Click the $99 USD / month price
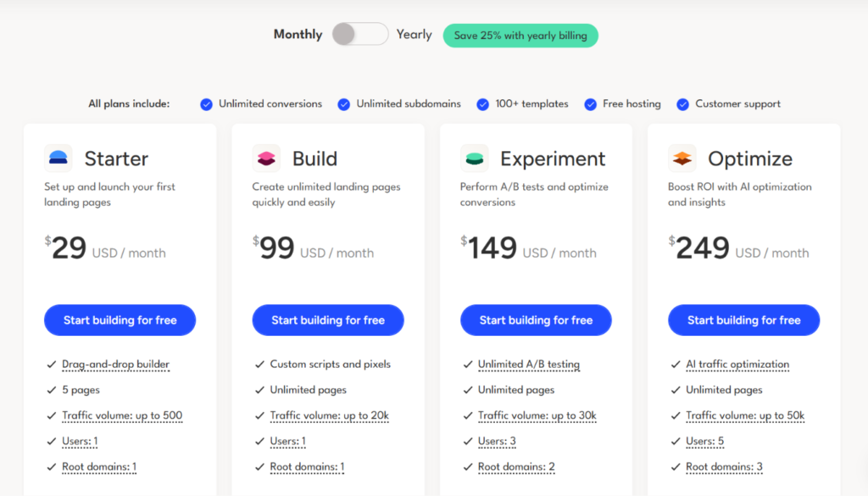Screen dimensions: 868x496 pyautogui.click(x=314, y=248)
